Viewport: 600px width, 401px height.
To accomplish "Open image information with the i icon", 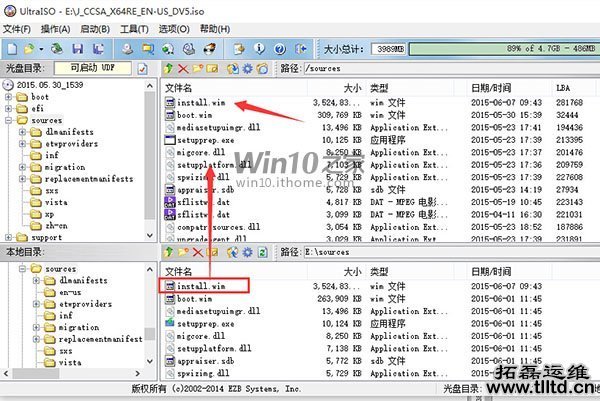I will click(259, 49).
